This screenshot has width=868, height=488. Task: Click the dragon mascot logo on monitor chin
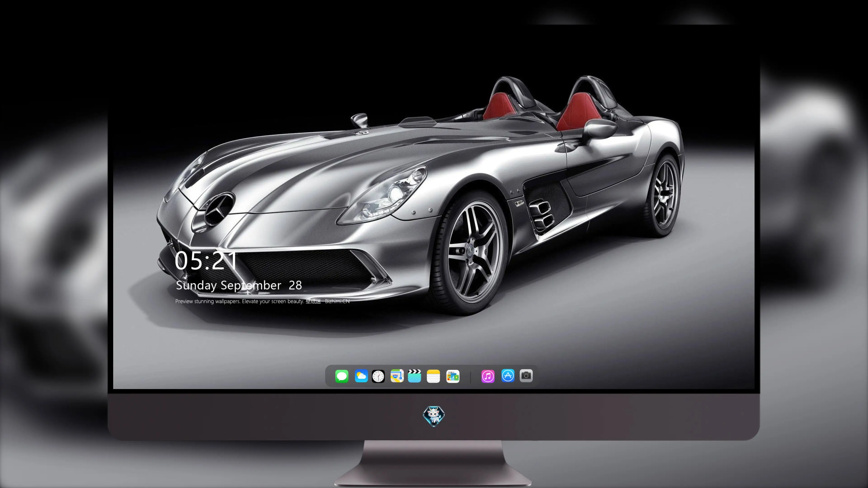pos(434,416)
